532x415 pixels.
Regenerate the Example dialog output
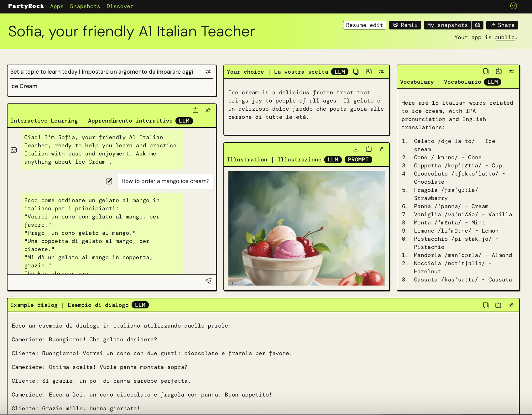click(x=498, y=305)
